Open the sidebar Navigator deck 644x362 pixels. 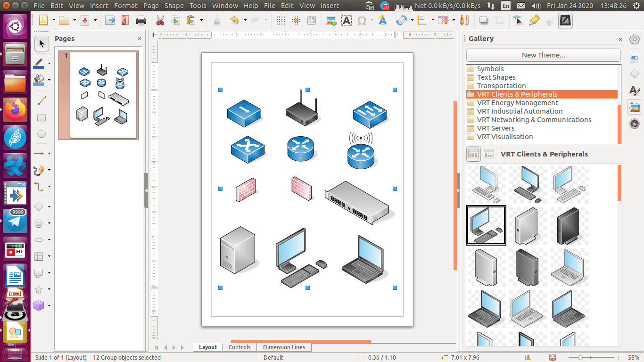[x=635, y=124]
